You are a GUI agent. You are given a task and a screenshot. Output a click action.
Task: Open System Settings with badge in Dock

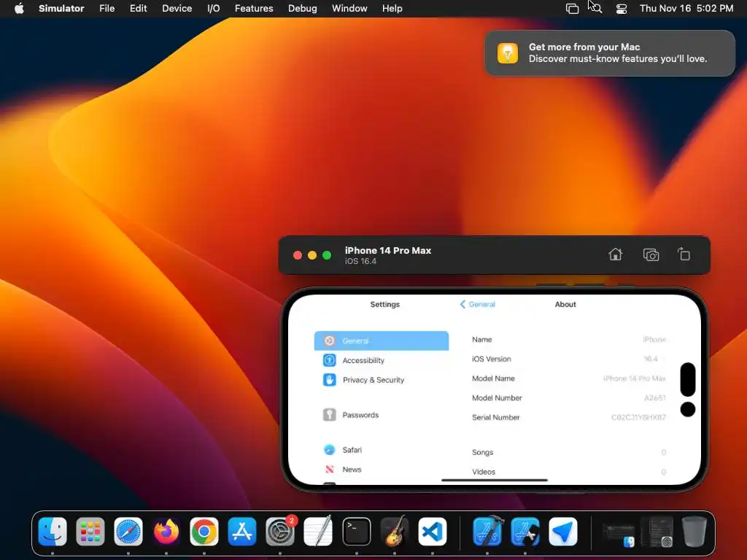pyautogui.click(x=280, y=532)
